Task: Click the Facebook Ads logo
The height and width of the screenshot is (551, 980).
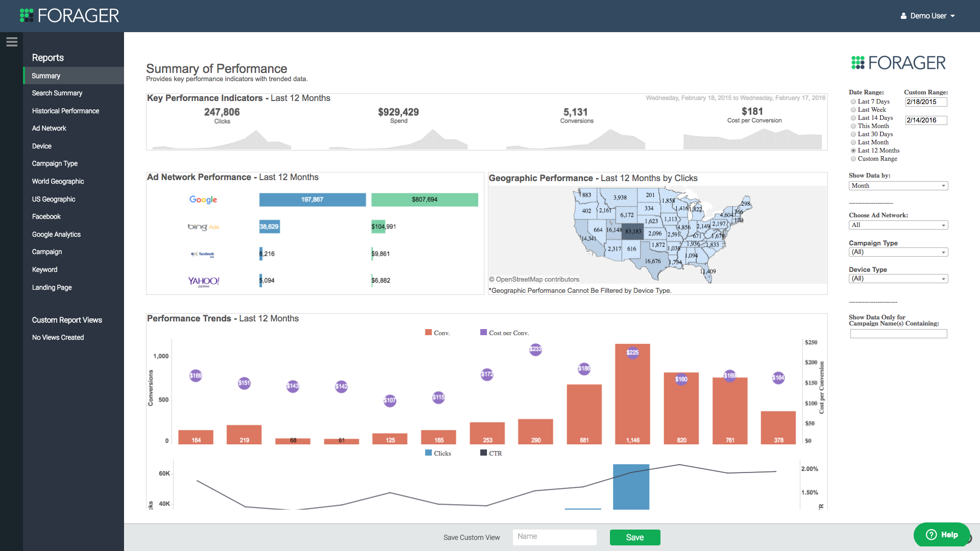Action: (203, 254)
